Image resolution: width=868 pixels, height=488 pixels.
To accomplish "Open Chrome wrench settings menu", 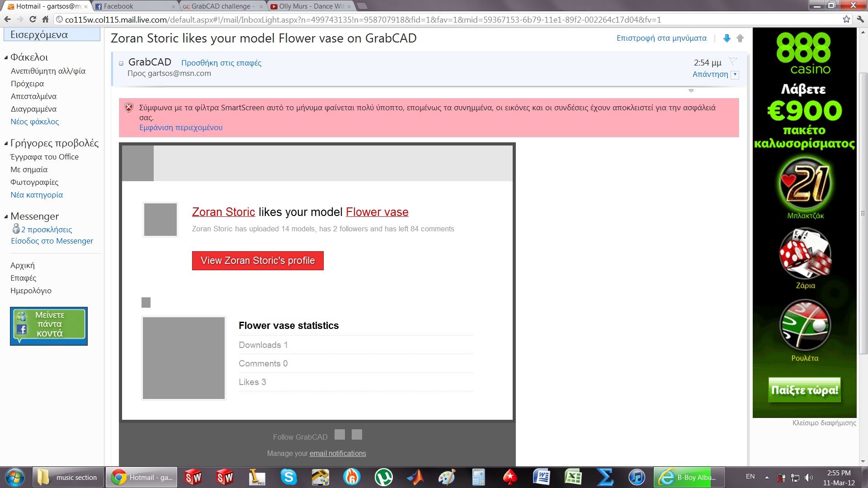I will click(x=860, y=19).
